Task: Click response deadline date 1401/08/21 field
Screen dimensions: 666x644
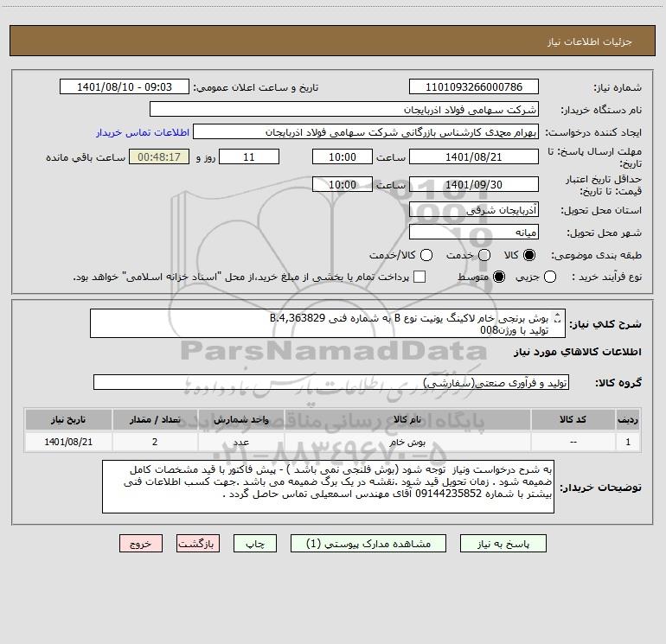Action: (x=474, y=156)
